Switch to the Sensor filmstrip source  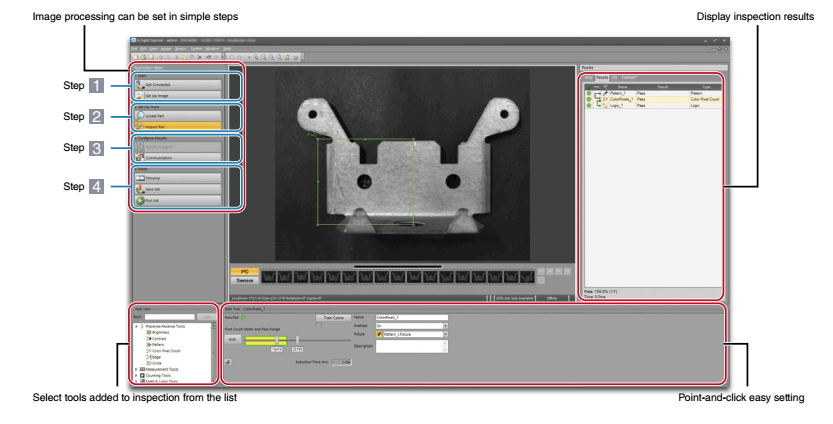[244, 281]
